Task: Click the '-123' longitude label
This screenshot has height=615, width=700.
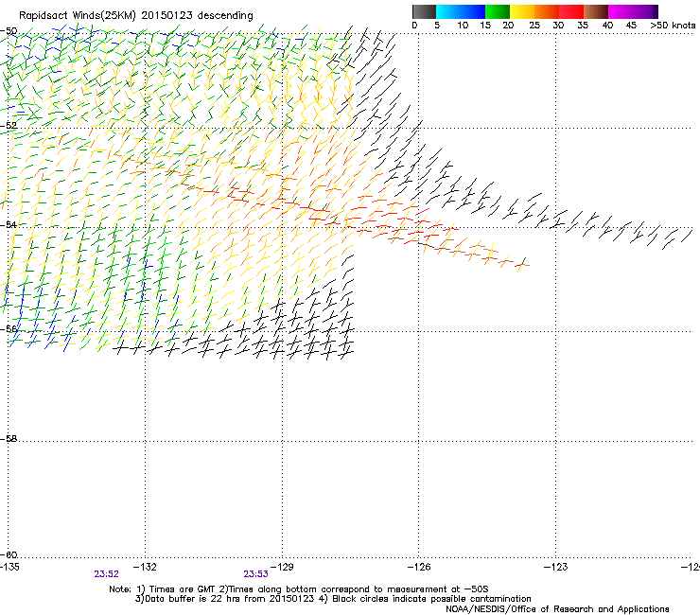Action: [x=556, y=567]
